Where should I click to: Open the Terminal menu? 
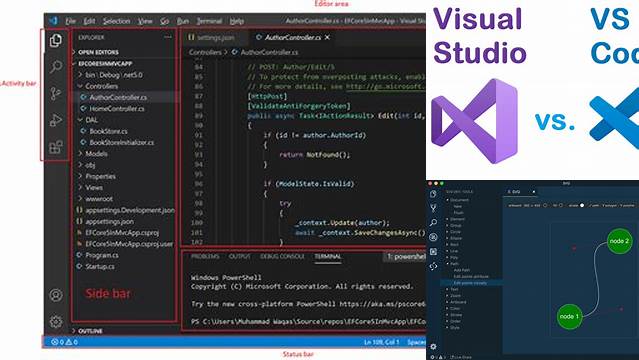click(209, 21)
